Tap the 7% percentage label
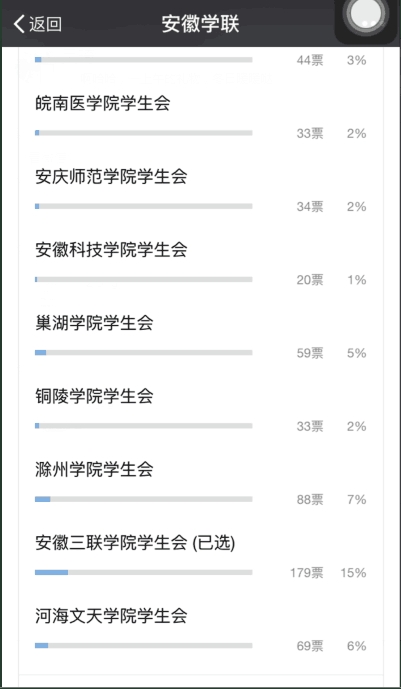 coord(357,500)
